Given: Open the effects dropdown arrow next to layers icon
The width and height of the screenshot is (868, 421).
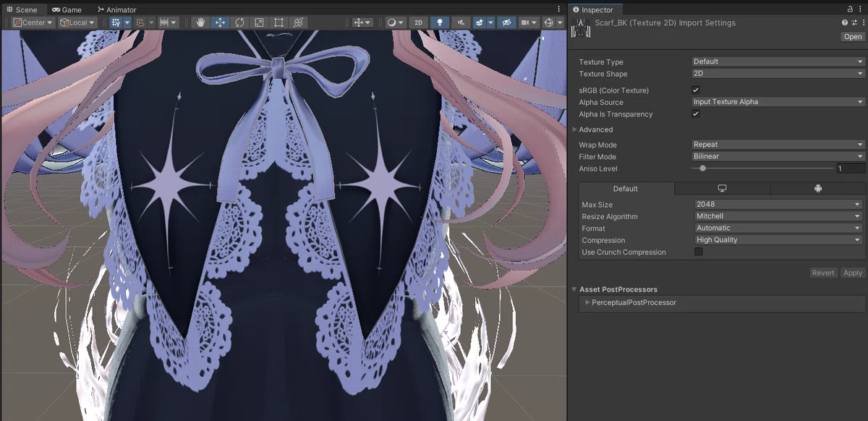Looking at the screenshot, I should tap(490, 22).
